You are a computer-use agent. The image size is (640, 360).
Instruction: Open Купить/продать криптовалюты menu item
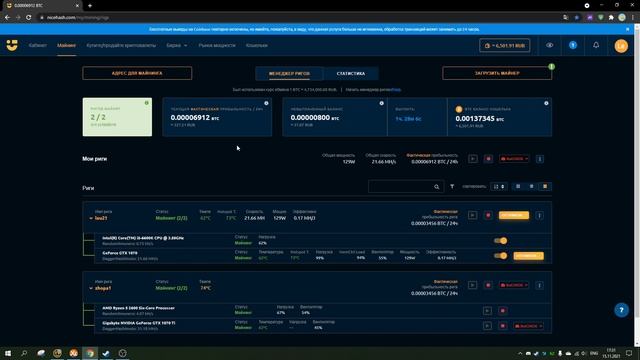tap(121, 45)
